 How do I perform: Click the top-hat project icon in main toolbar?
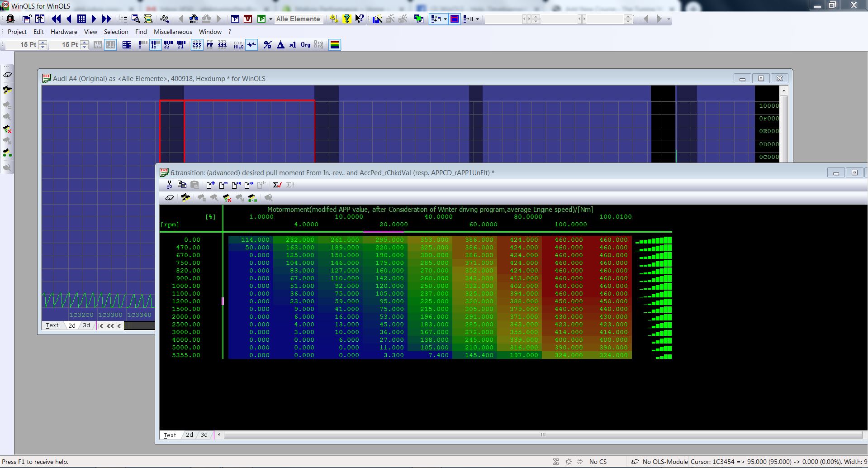click(10, 19)
